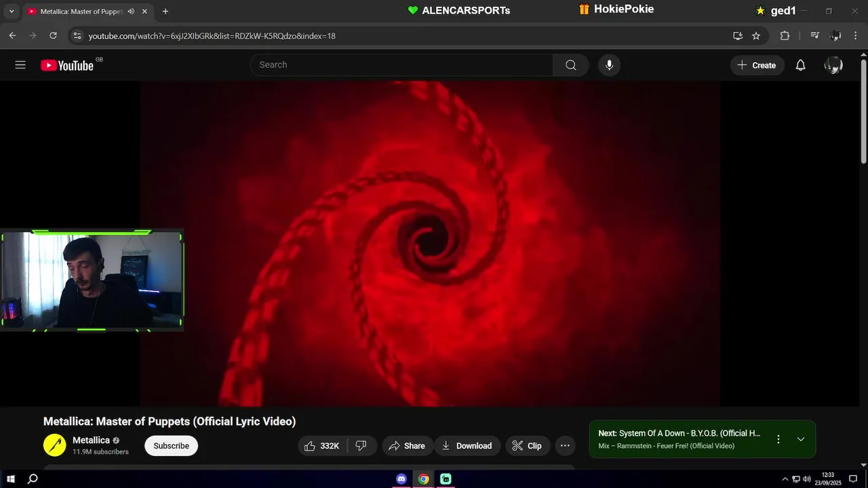Bookmark this page with star icon
868x488 pixels.
click(x=756, y=36)
